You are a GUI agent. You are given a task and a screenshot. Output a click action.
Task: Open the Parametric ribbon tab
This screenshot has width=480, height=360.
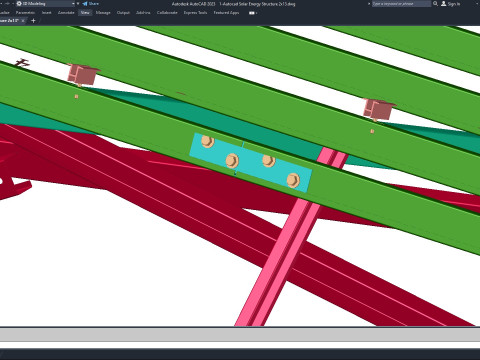(25, 13)
